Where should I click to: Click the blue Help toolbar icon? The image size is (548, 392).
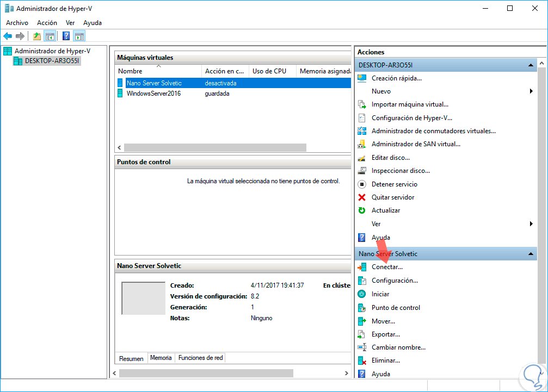click(66, 36)
